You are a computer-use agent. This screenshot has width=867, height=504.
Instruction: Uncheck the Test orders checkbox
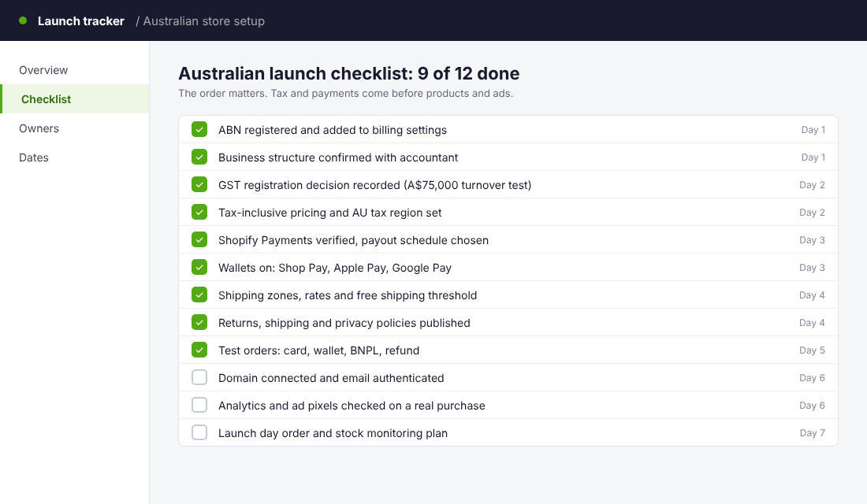tap(199, 350)
